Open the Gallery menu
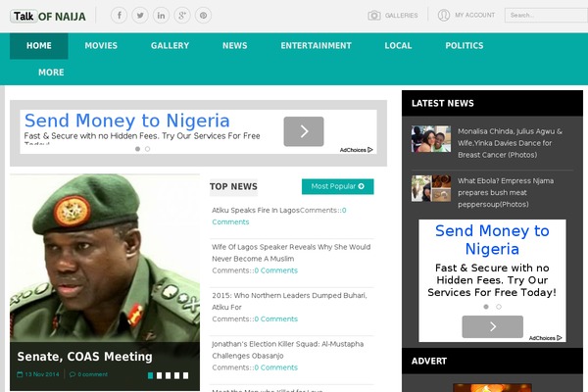The height and width of the screenshot is (392, 588). point(170,46)
